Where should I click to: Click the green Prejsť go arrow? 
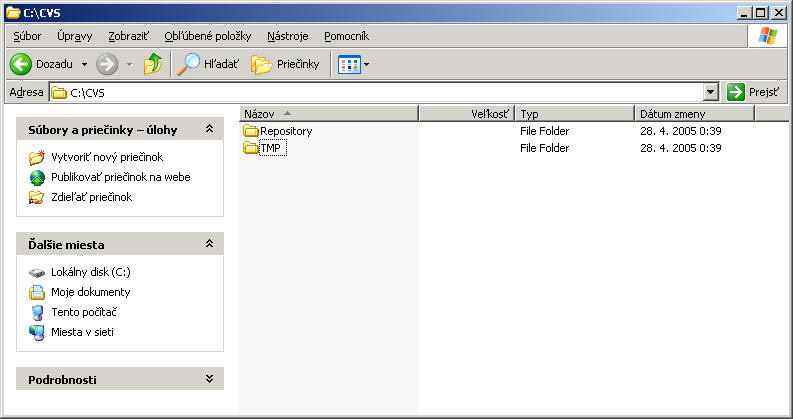tap(736, 92)
